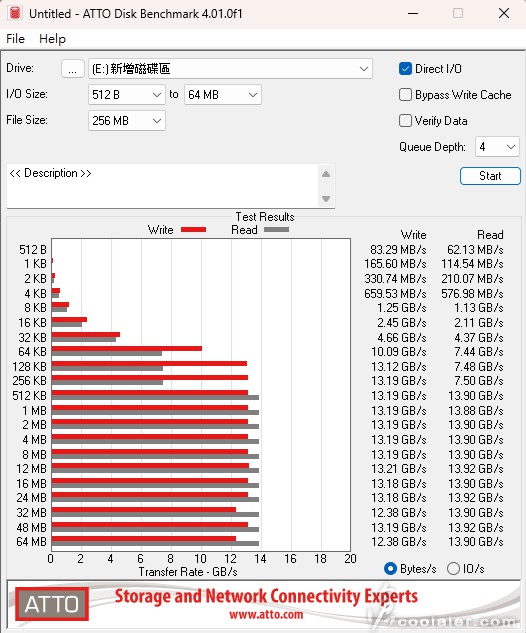Image resolution: width=526 pixels, height=633 pixels.
Task: Expand the 64 MB maximum I/O size dropdown
Action: pos(223,95)
